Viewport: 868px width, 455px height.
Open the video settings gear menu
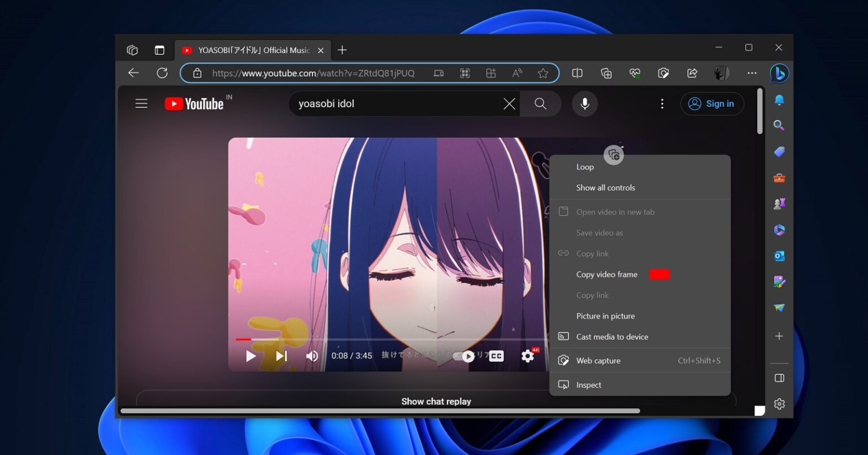click(x=527, y=356)
